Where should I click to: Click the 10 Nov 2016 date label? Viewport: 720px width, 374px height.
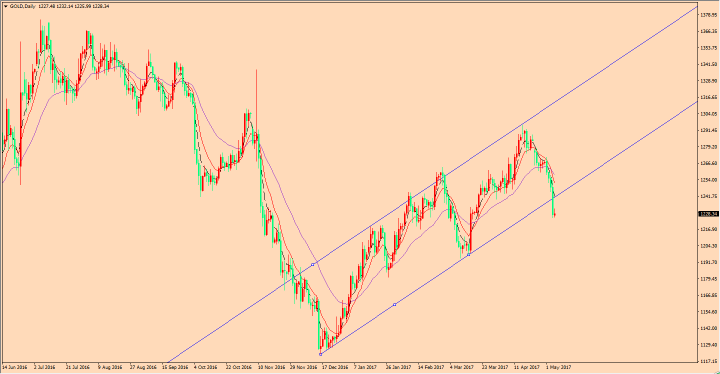(x=271, y=368)
